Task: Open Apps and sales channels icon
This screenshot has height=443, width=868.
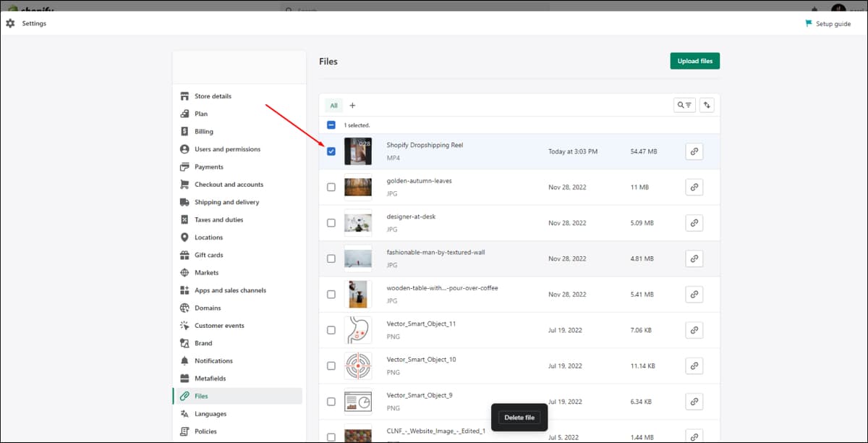Action: point(184,290)
